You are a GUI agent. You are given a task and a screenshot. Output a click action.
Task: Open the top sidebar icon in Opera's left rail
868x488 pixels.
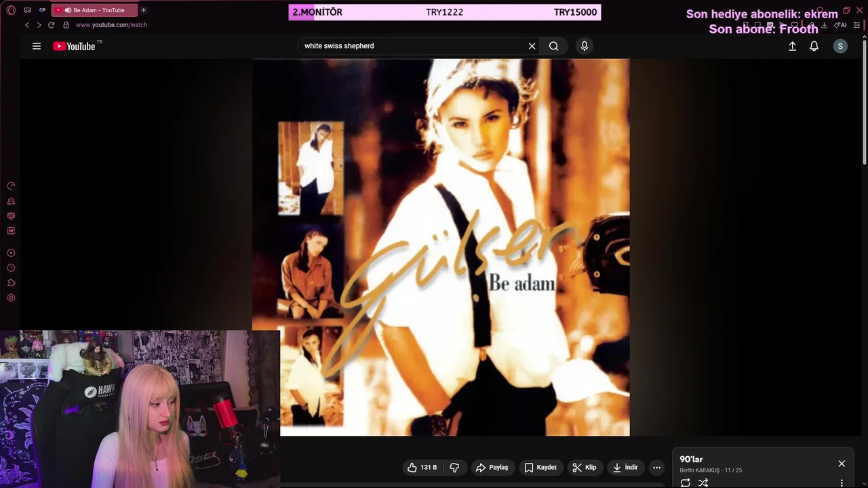pyautogui.click(x=11, y=186)
